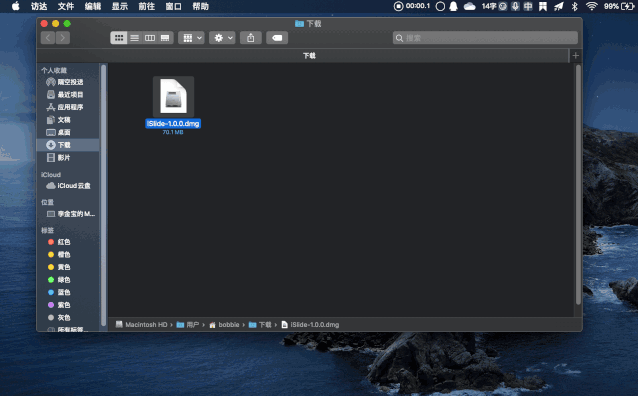Open the Apple menu
This screenshot has width=638, height=396.
click(15, 6)
